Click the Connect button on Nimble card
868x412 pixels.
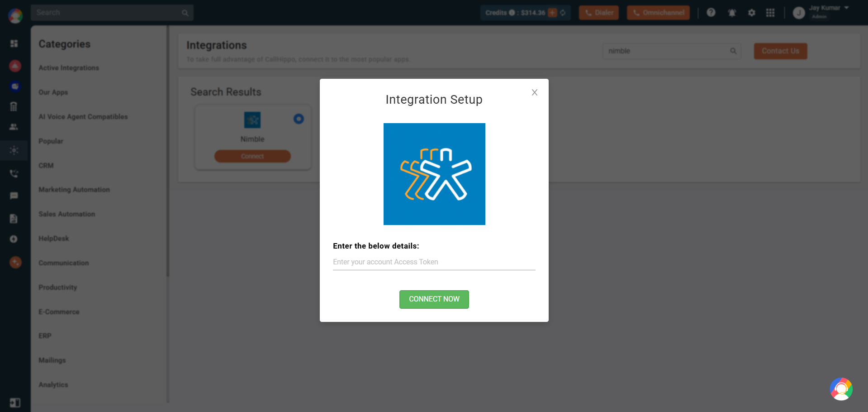[x=252, y=156]
